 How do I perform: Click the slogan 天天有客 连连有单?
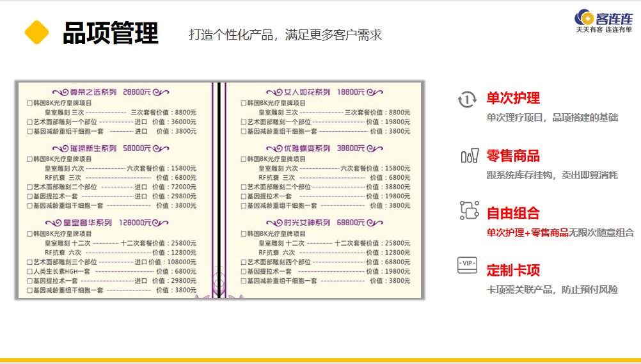604,30
